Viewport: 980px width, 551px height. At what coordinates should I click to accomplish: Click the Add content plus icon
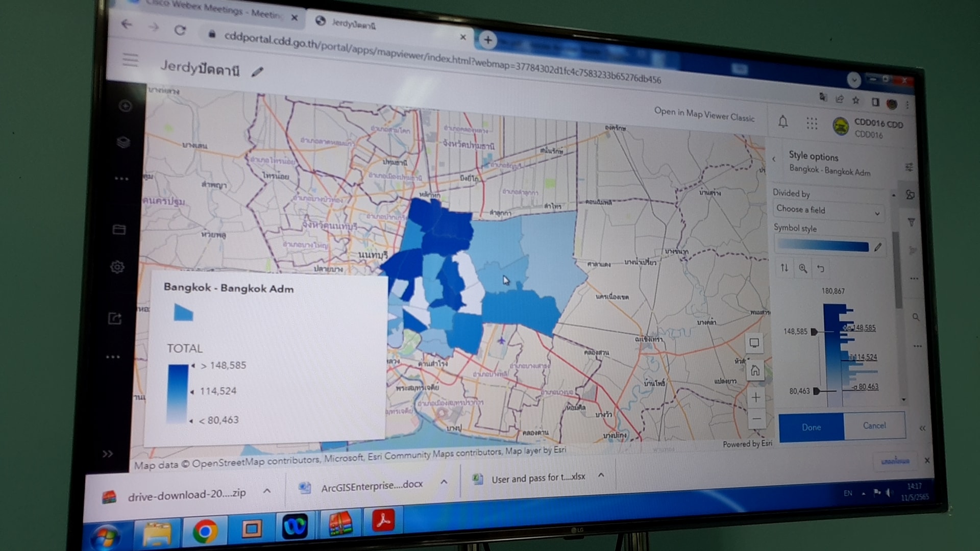(x=125, y=106)
